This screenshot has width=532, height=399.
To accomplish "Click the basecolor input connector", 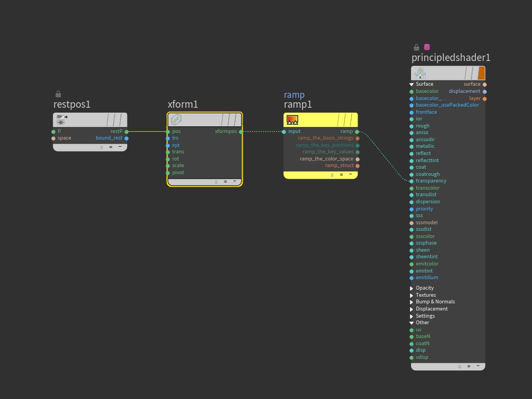I will [412, 92].
